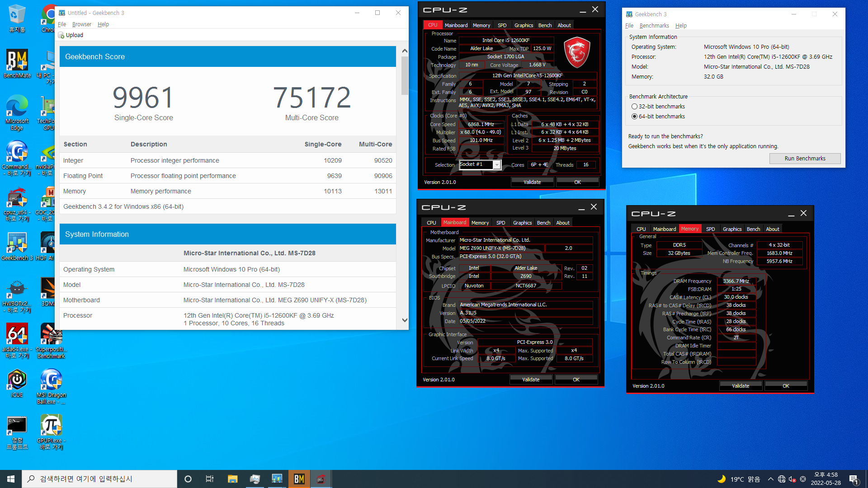Click the network globe tray icon
This screenshot has height=488, width=868.
coord(781,479)
